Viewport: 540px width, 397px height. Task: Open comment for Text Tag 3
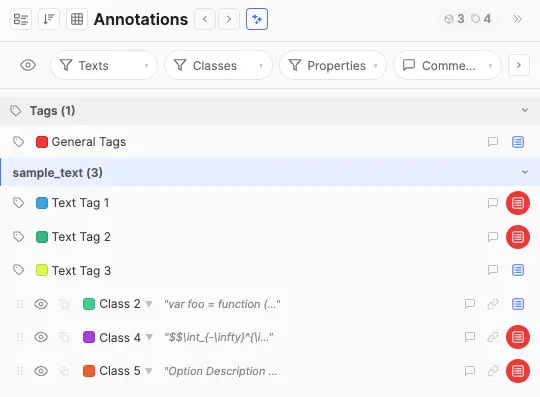tap(493, 270)
